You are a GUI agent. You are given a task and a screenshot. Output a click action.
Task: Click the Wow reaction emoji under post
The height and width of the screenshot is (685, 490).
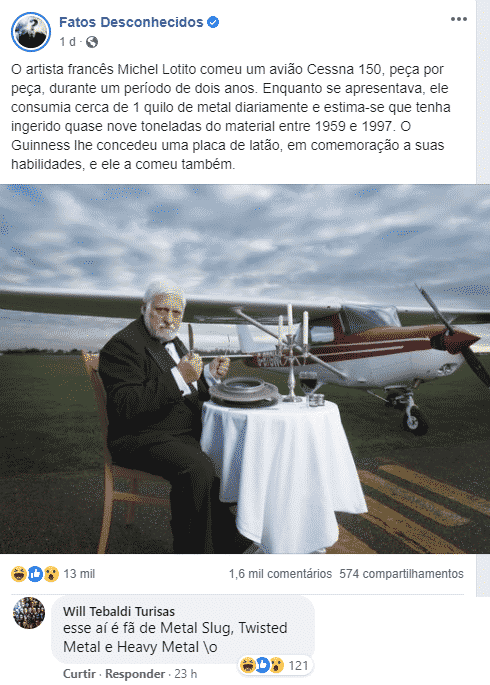click(51, 574)
